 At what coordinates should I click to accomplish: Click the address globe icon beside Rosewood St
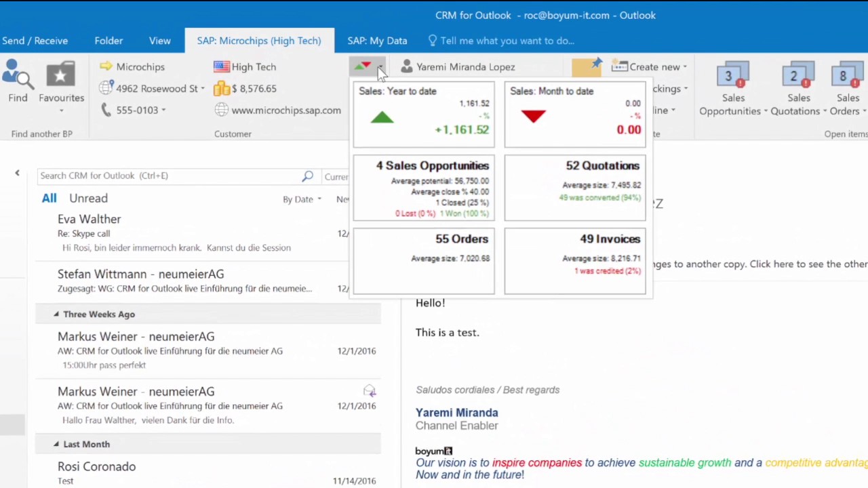pyautogui.click(x=106, y=88)
